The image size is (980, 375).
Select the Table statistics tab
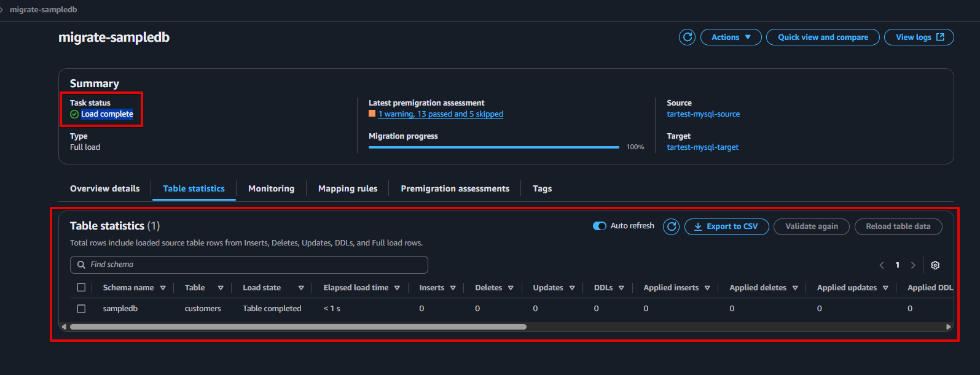click(194, 188)
